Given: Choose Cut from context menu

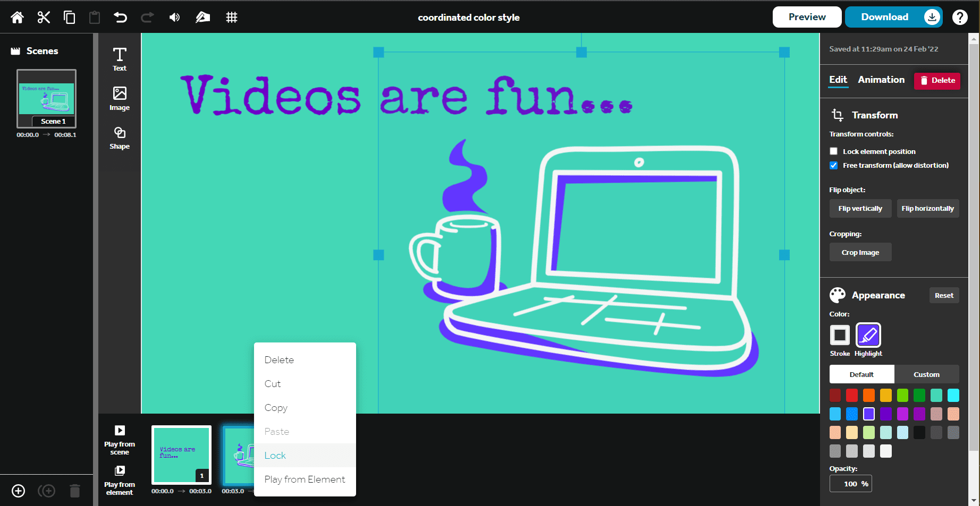Looking at the screenshot, I should point(305,384).
